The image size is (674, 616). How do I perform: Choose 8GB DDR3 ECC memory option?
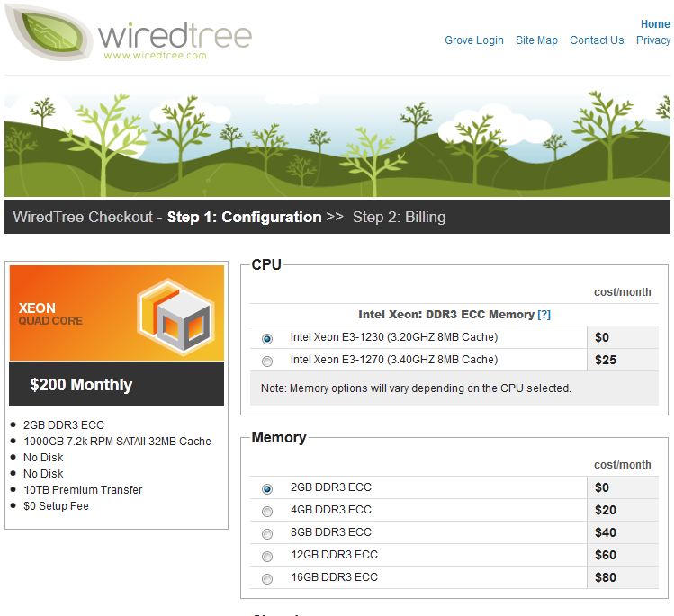[267, 533]
